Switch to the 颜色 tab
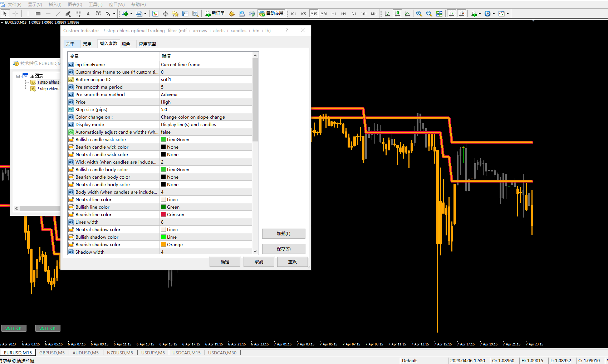Screen dimensions: 608x364 pos(126,44)
